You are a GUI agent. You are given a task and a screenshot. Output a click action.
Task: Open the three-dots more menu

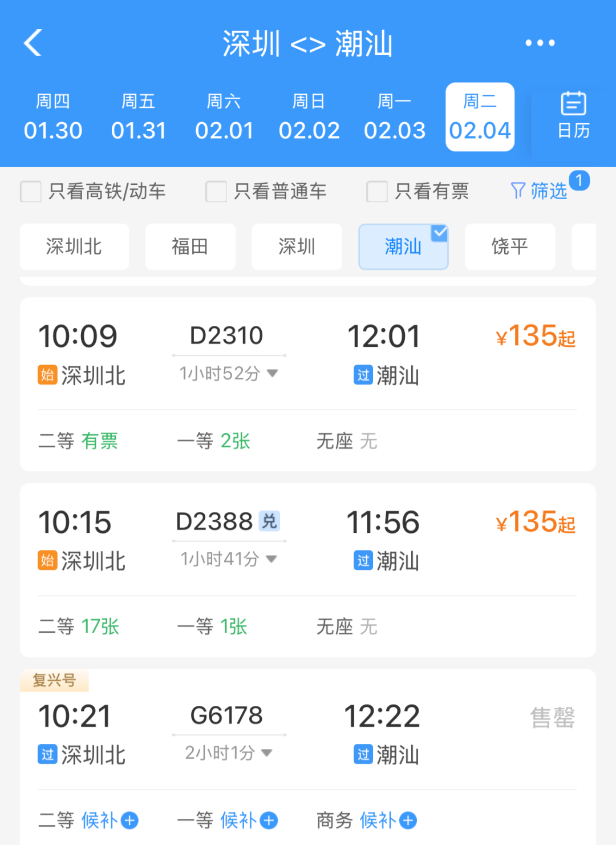[540, 43]
